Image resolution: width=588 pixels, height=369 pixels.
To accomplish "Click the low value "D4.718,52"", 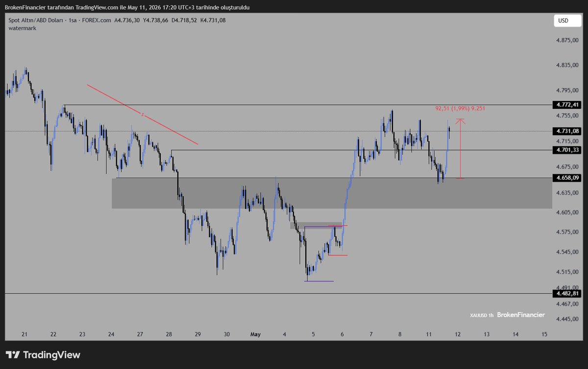I will [x=185, y=21].
